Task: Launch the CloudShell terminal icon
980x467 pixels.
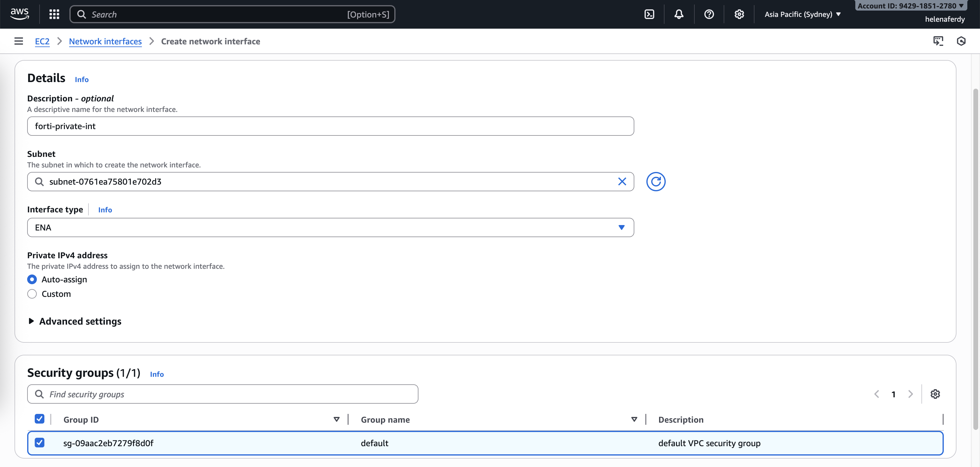Action: tap(649, 14)
